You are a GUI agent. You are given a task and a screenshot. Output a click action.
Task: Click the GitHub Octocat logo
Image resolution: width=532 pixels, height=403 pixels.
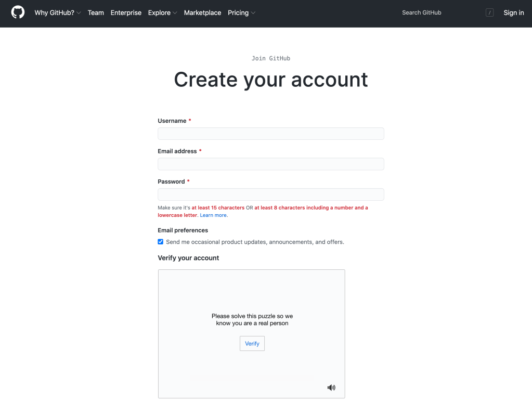(18, 12)
